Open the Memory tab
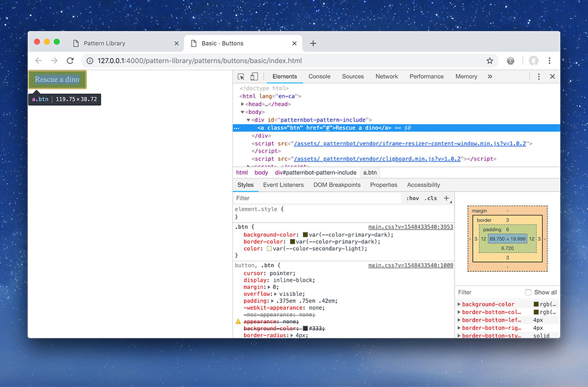 click(466, 76)
